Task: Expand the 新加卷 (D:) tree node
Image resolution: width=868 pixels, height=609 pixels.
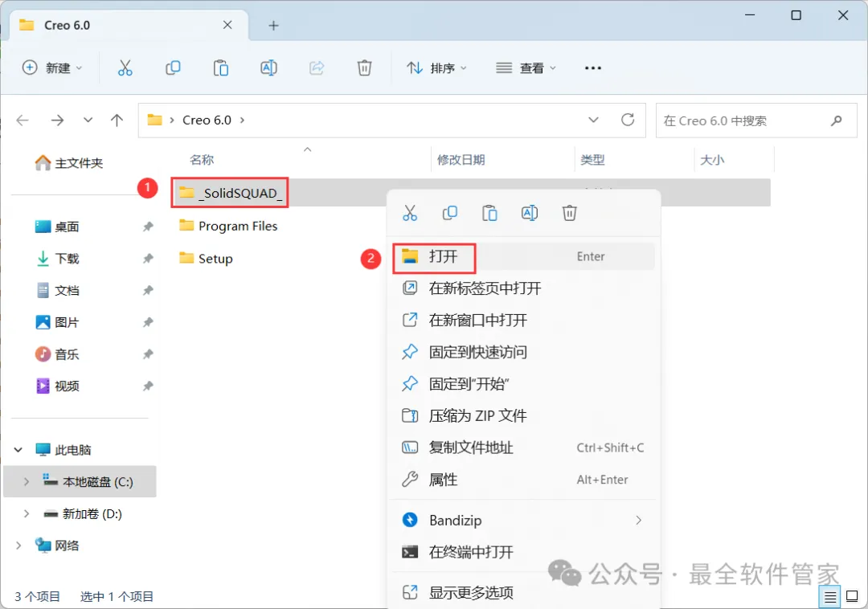Action: [x=26, y=514]
